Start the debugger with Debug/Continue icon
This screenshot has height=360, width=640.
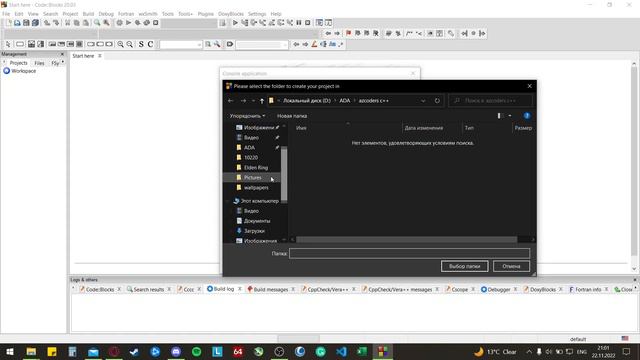[235, 23]
